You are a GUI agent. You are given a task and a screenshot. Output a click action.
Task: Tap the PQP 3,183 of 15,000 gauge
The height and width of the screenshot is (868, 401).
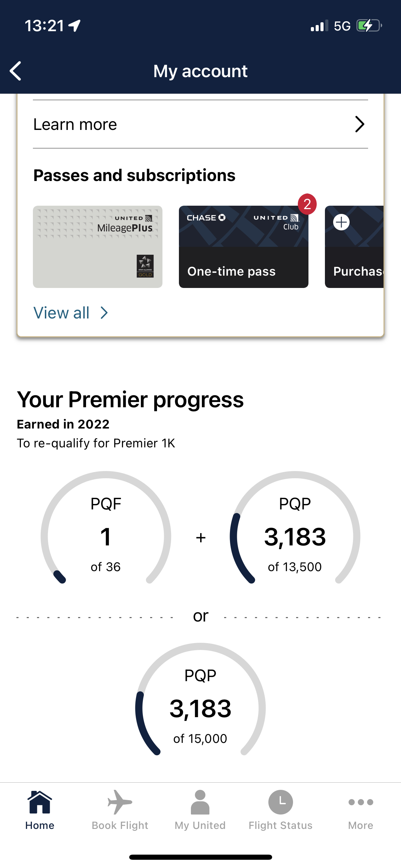(200, 700)
